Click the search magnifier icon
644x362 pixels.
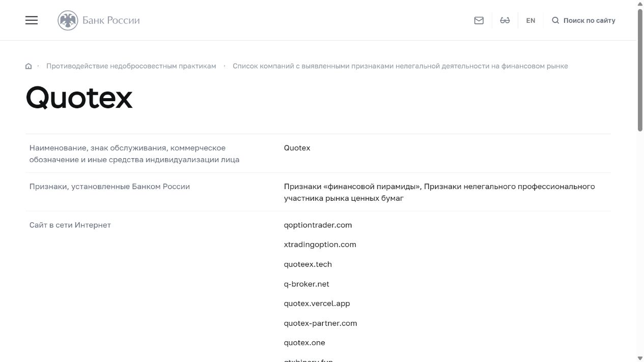(555, 20)
